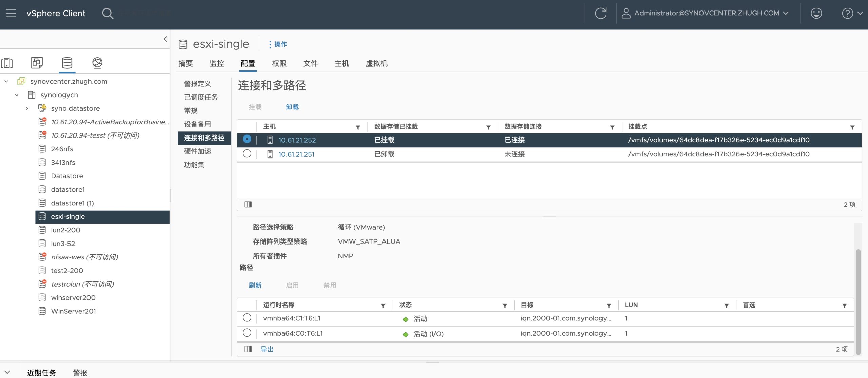Filter the 数据存储连接 column
The image size is (868, 378).
pos(612,127)
